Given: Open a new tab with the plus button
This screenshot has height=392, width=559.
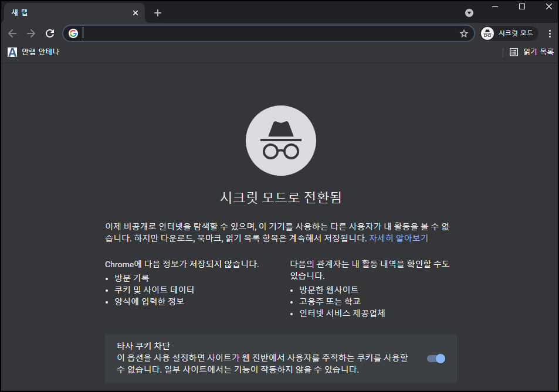Looking at the screenshot, I should click(x=158, y=13).
